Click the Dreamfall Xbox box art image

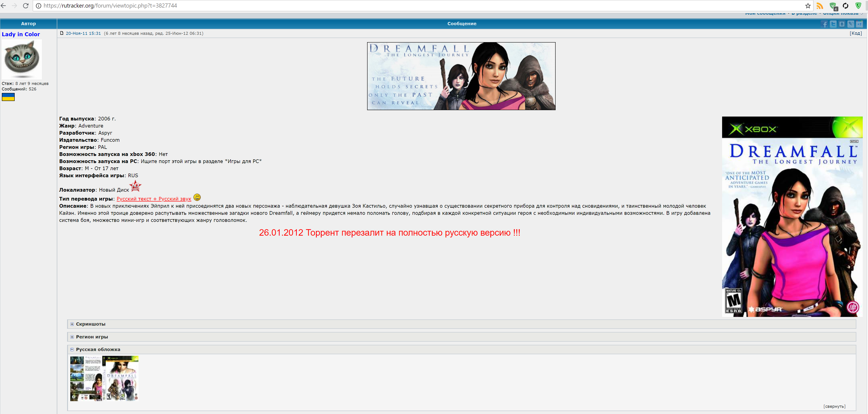[x=792, y=217]
